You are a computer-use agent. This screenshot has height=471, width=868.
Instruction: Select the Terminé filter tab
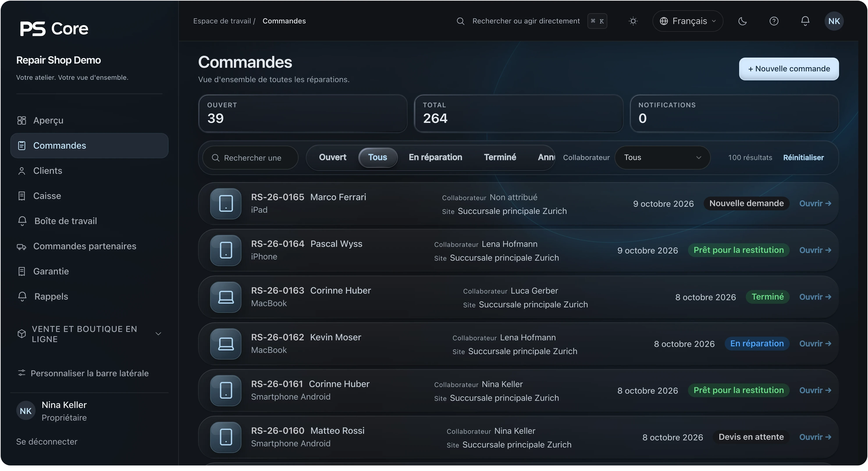pos(500,158)
